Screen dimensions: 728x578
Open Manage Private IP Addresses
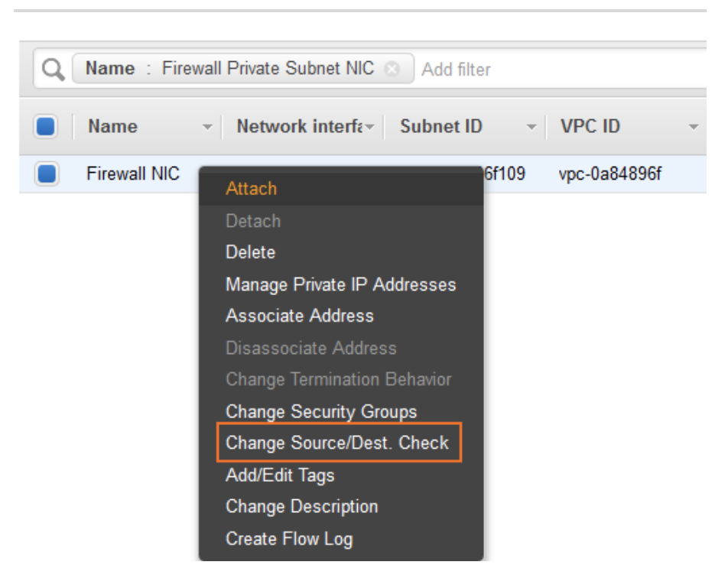pos(340,284)
